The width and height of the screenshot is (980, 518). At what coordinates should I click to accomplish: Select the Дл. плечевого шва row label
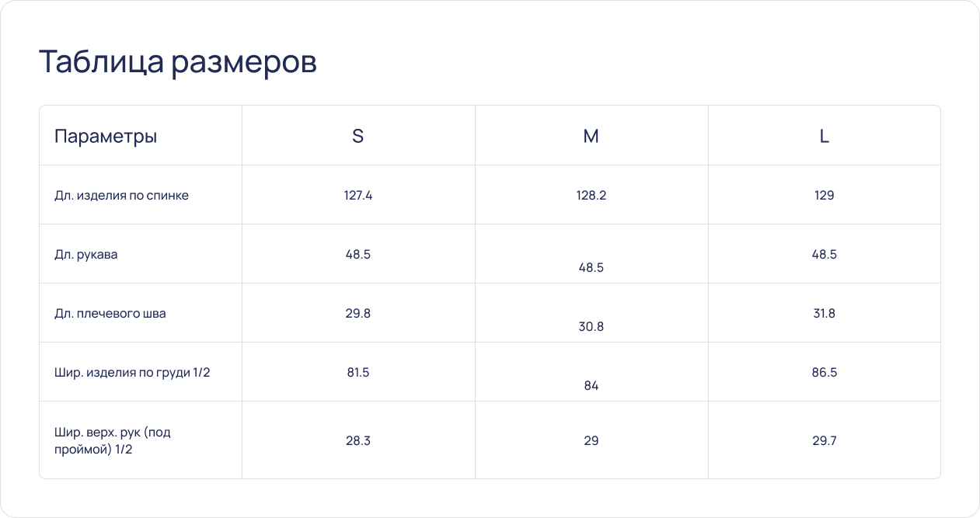click(x=110, y=314)
